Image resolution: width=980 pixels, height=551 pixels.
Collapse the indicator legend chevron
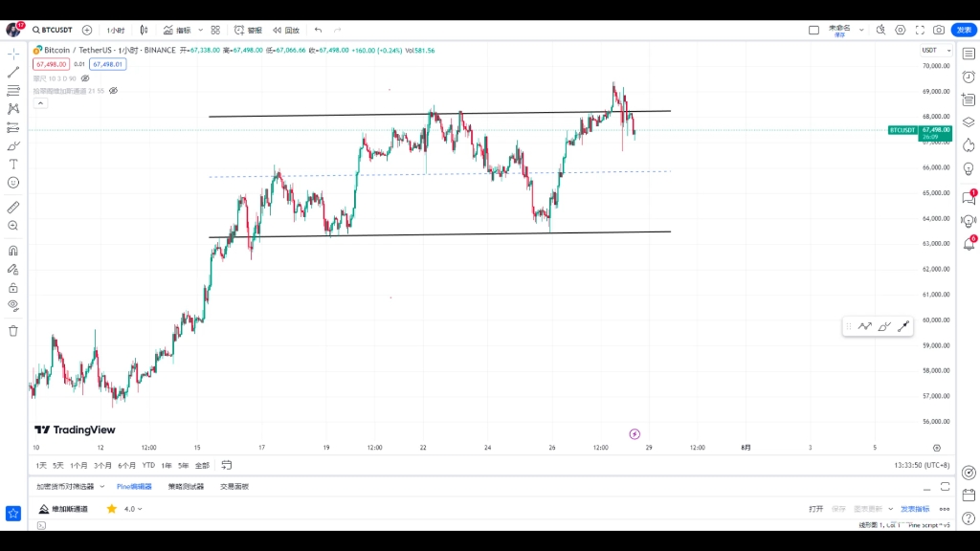pyautogui.click(x=40, y=103)
